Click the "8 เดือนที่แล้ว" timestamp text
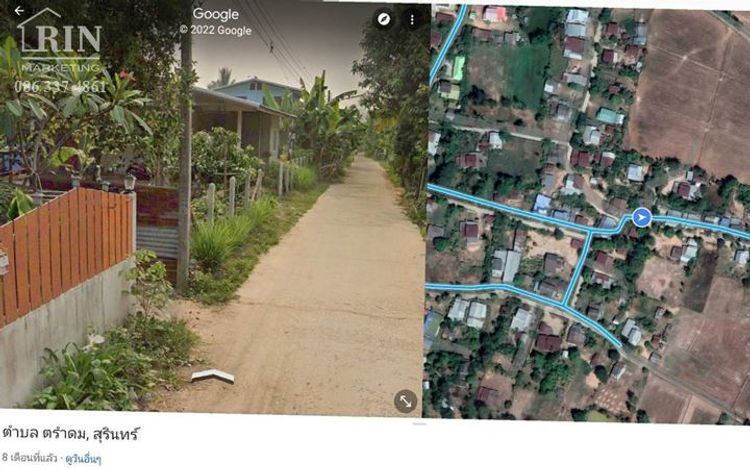Screen dimensions: 750x469 click(x=30, y=458)
